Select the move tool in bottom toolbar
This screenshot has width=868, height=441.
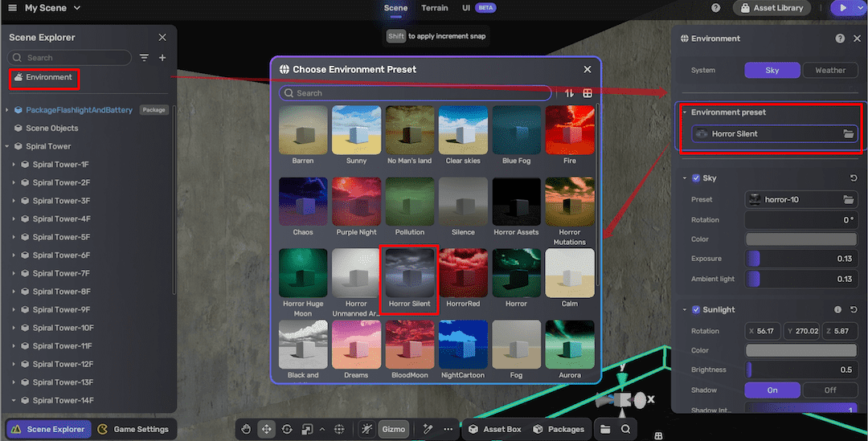tap(266, 429)
